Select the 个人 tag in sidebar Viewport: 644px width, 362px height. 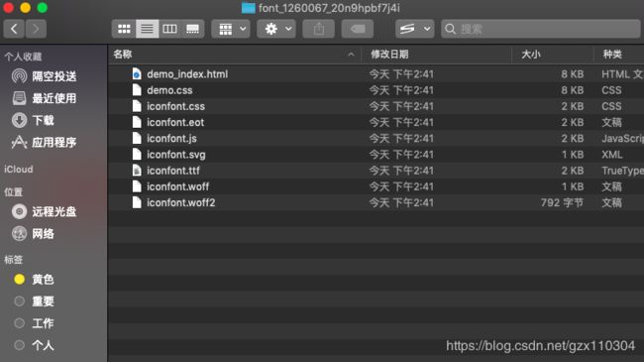(x=34, y=345)
